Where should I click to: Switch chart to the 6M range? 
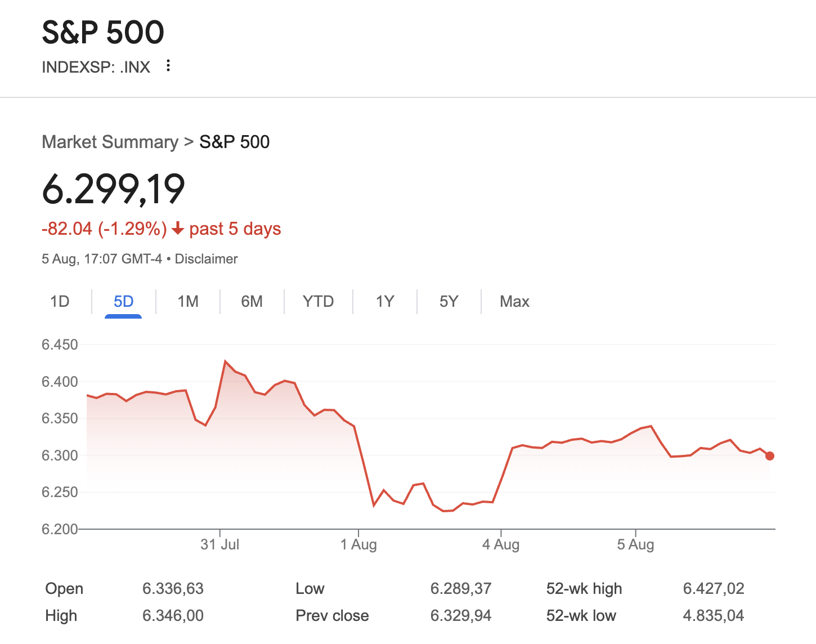(x=252, y=302)
